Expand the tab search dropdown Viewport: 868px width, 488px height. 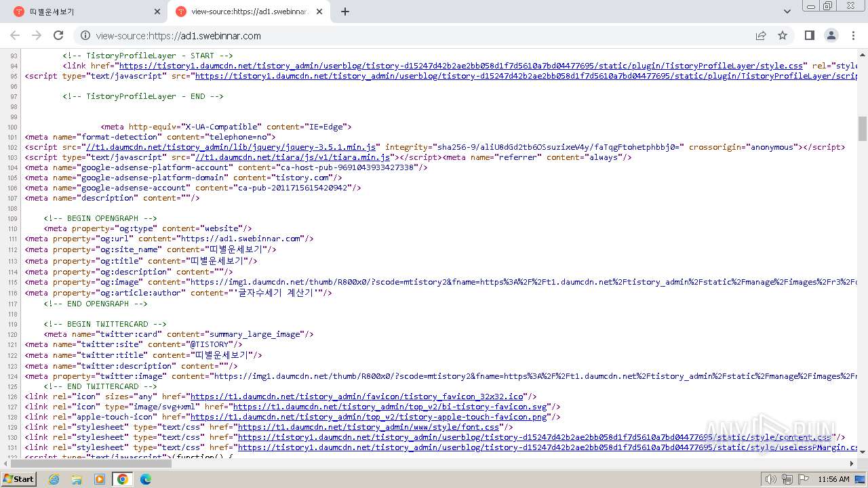coord(787,12)
